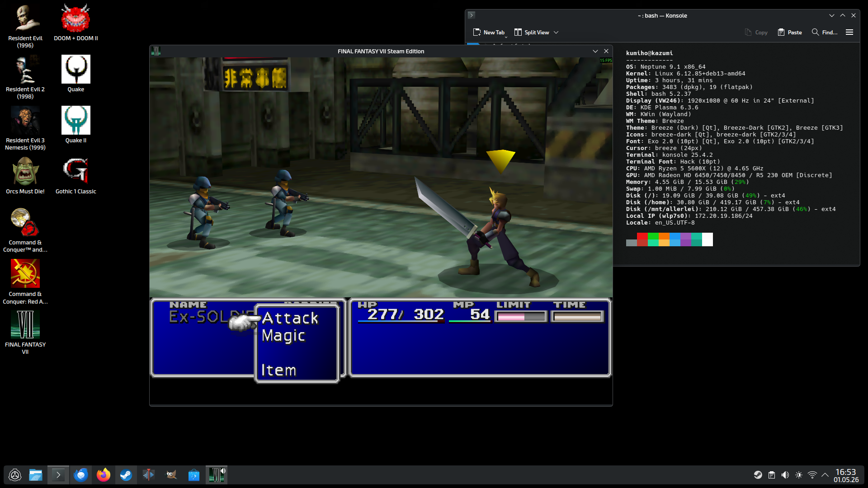Image resolution: width=868 pixels, height=488 pixels.
Task: Select the Quake desktop shortcut
Action: pyautogui.click(x=76, y=74)
